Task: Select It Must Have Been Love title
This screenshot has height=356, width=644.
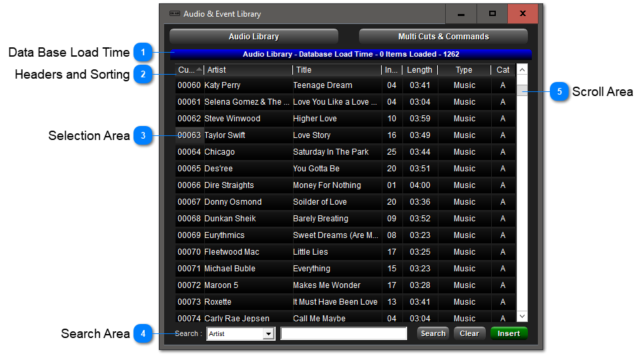Action: click(337, 302)
